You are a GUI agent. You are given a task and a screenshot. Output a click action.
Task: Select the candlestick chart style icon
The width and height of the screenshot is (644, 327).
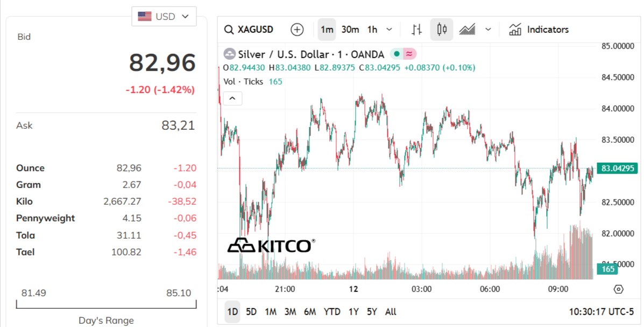[x=441, y=29]
